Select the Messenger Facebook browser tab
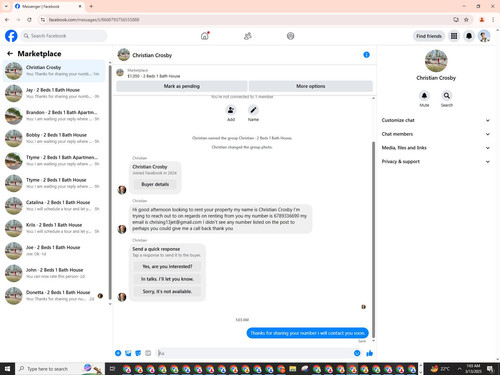This screenshot has width=500, height=375. point(48,6)
